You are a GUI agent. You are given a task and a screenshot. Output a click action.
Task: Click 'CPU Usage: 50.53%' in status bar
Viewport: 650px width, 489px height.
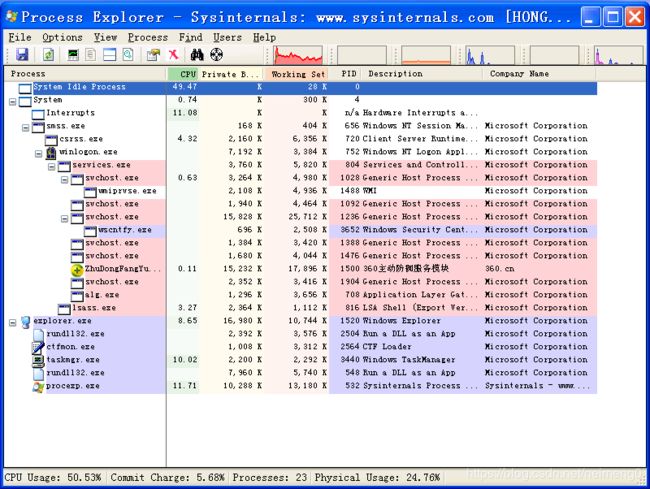(53, 478)
